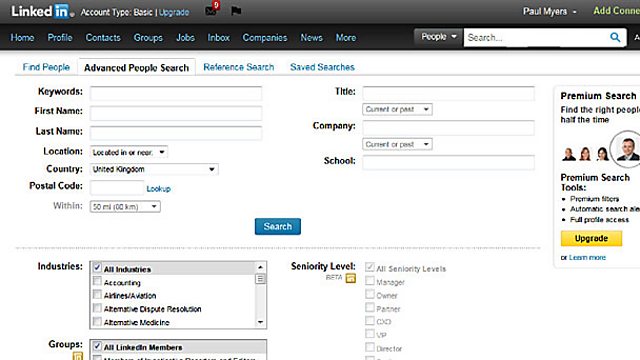Screen dimensions: 640x360
Task: Check the CXO seniority checkbox
Action: (370, 320)
